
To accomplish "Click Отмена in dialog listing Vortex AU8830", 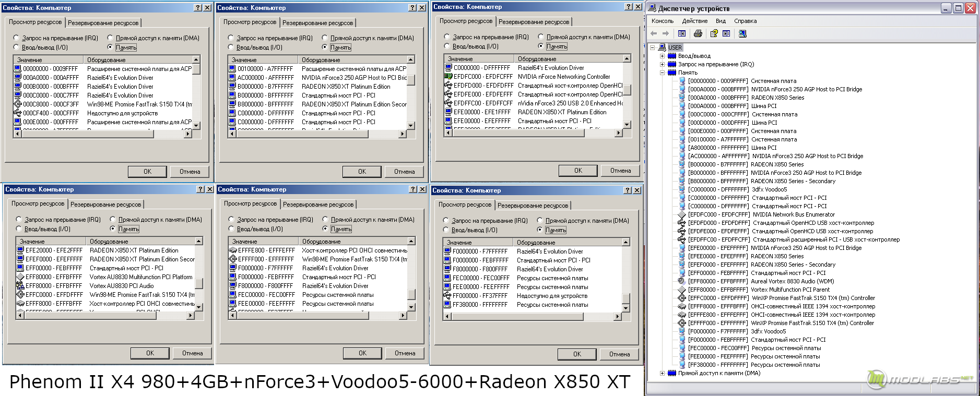I will pos(192,353).
